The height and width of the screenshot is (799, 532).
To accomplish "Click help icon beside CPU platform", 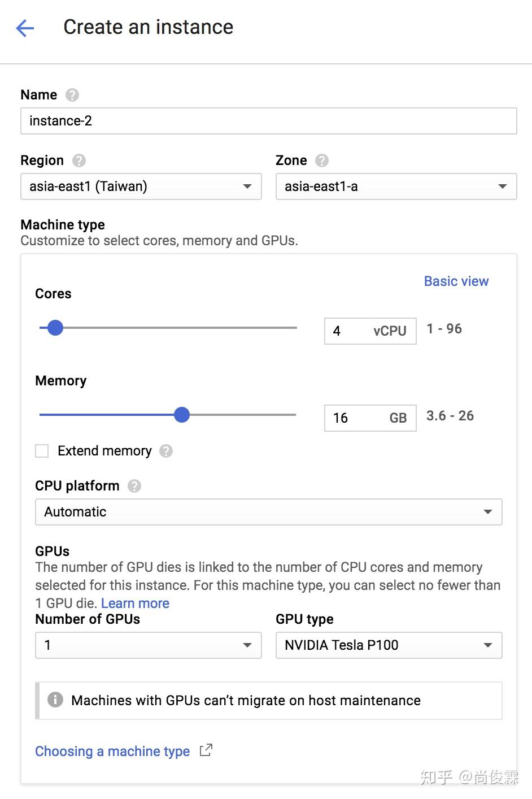I will [x=134, y=486].
